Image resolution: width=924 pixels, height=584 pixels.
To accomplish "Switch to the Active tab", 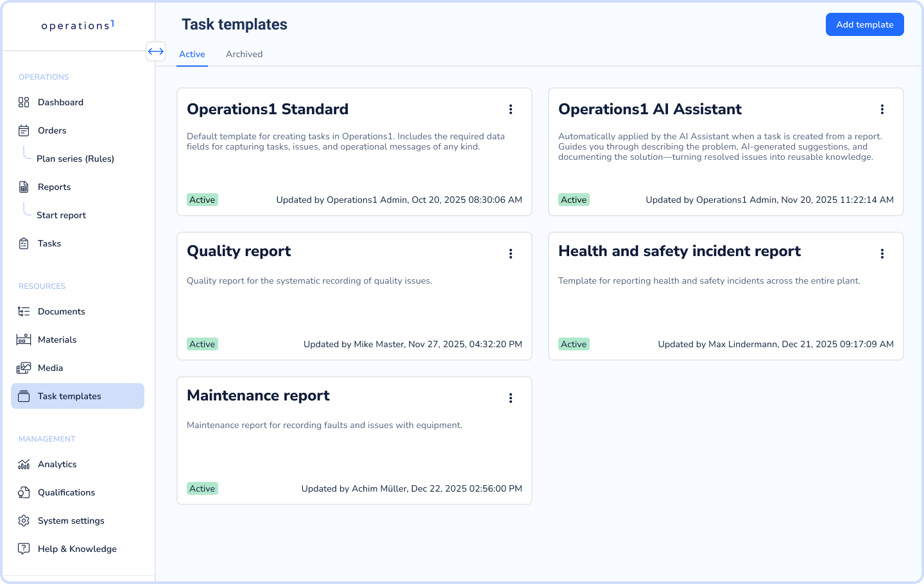I will pyautogui.click(x=192, y=54).
